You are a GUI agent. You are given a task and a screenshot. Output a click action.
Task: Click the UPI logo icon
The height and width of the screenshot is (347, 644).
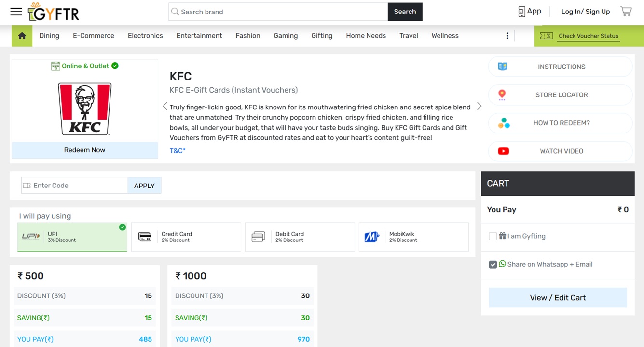31,237
